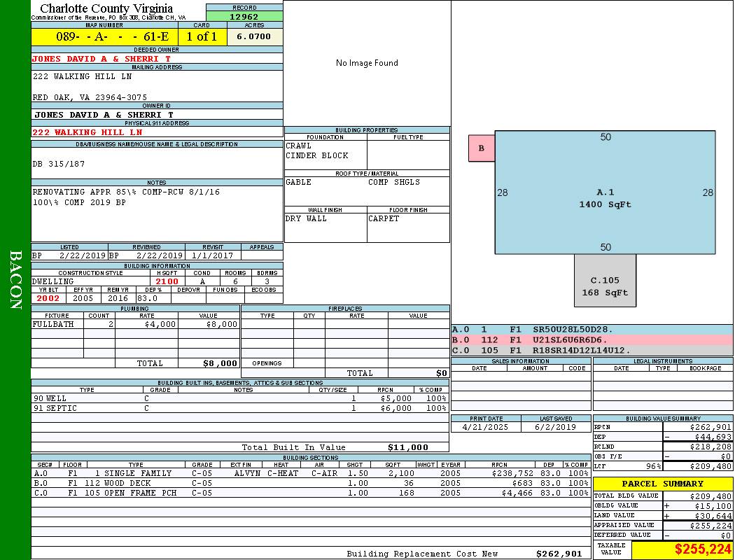Click the 'No Image Found' placeholder

point(367,63)
